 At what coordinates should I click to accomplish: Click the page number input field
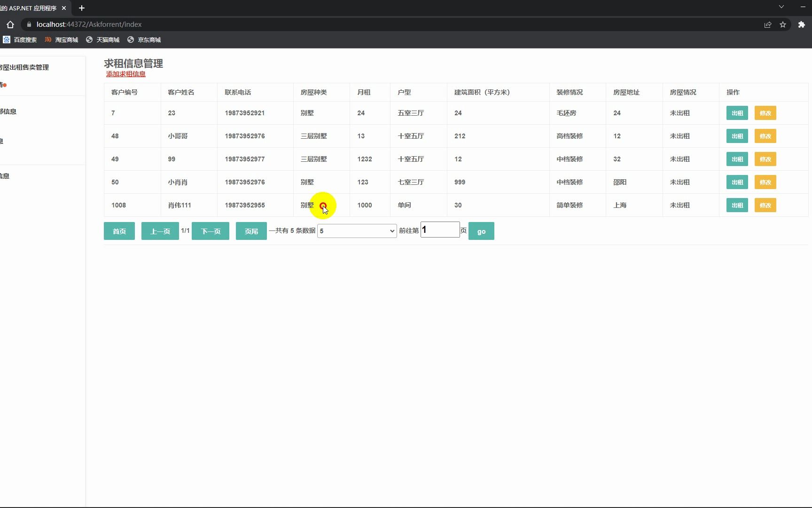440,230
